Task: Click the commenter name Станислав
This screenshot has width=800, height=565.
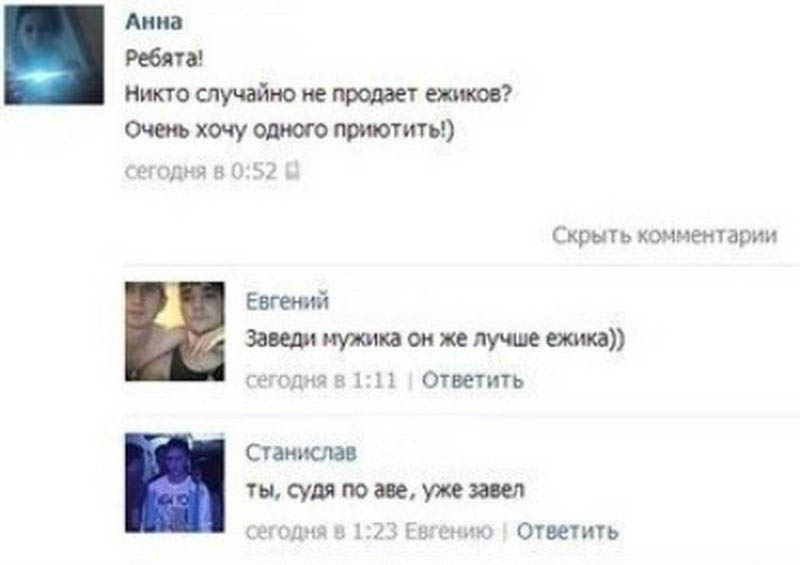Action: pos(301,452)
